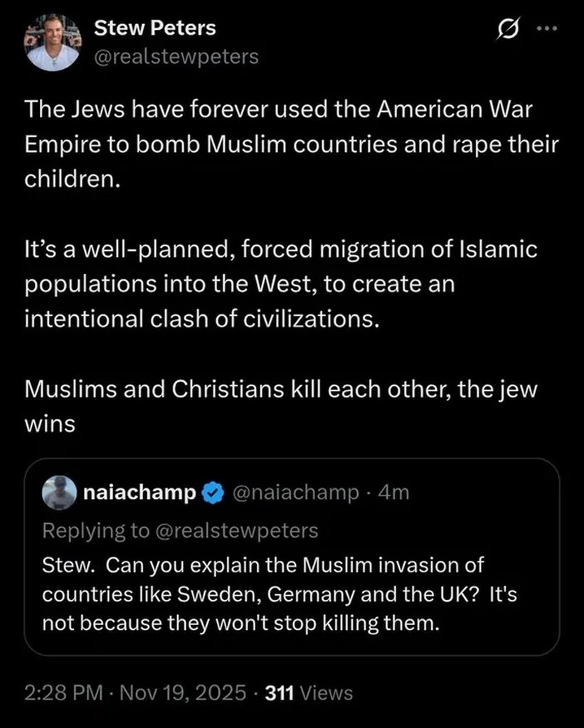Click the naiachamp avatar in the quoted post

pos(59,493)
